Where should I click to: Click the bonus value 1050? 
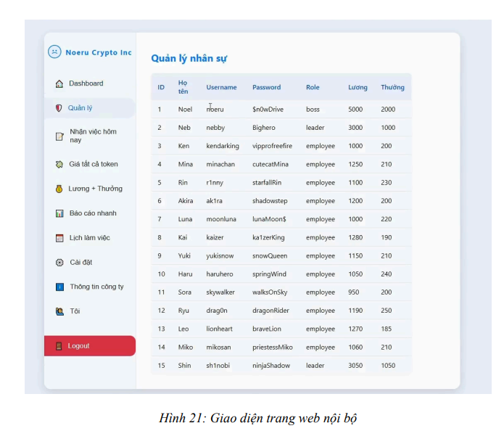[x=388, y=366]
